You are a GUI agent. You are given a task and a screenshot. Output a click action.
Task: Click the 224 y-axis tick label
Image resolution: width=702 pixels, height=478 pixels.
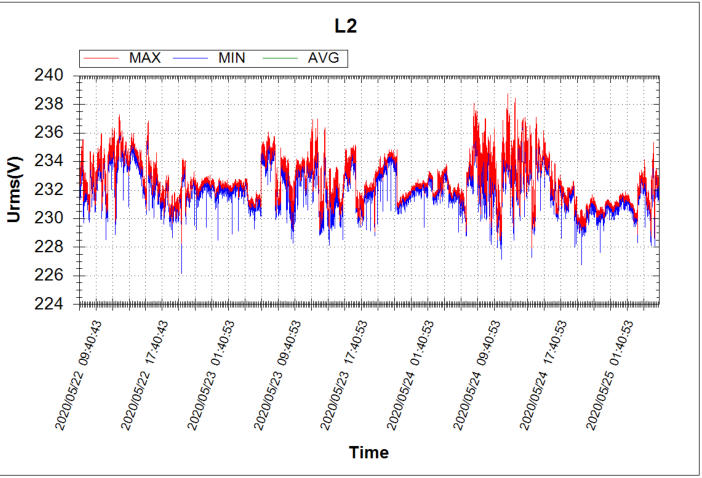[51, 303]
